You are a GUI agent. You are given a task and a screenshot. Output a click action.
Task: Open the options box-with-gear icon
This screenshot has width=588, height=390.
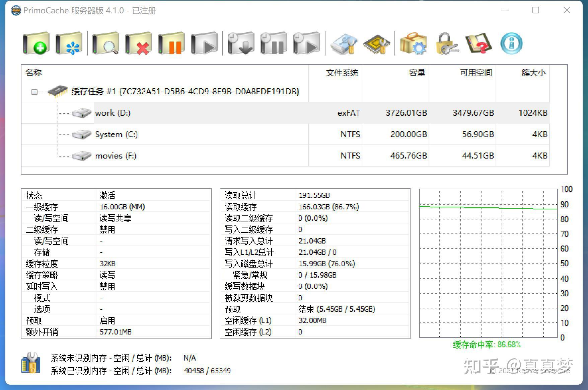pyautogui.click(x=413, y=43)
